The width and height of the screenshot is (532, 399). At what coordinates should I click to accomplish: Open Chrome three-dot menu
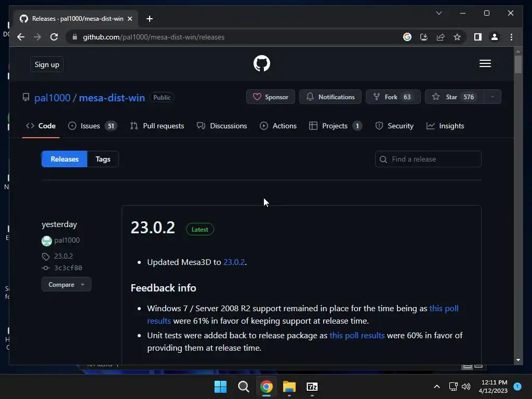click(511, 37)
